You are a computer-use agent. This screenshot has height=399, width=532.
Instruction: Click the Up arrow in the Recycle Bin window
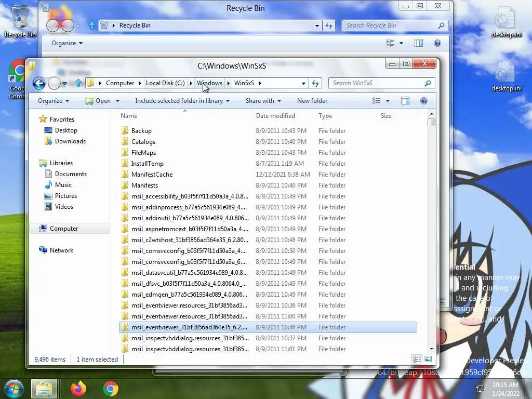[92, 25]
